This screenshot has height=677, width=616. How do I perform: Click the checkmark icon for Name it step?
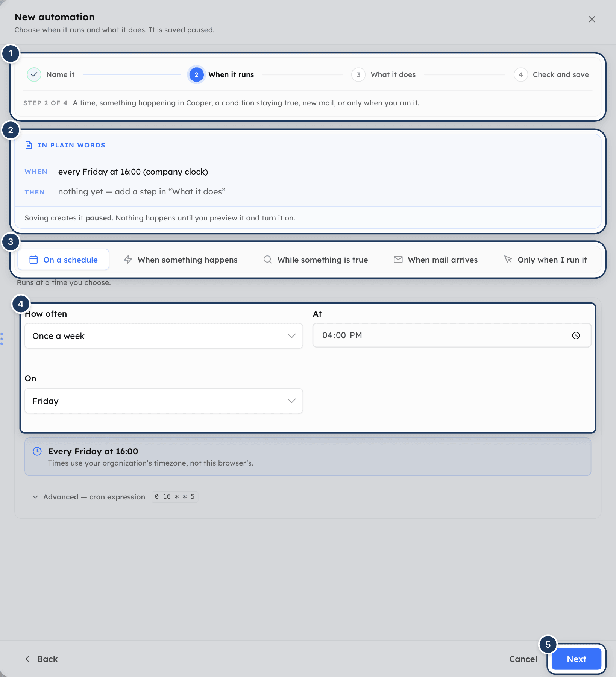coord(34,74)
